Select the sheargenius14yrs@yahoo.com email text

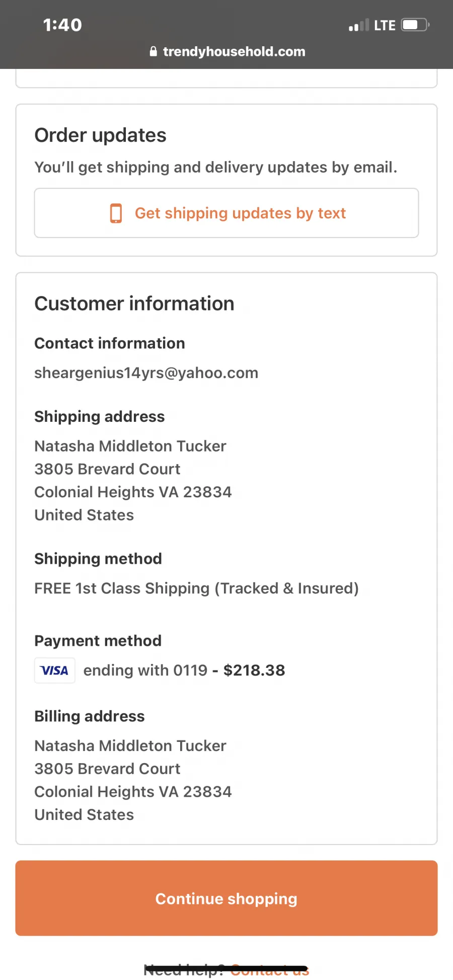pos(146,373)
